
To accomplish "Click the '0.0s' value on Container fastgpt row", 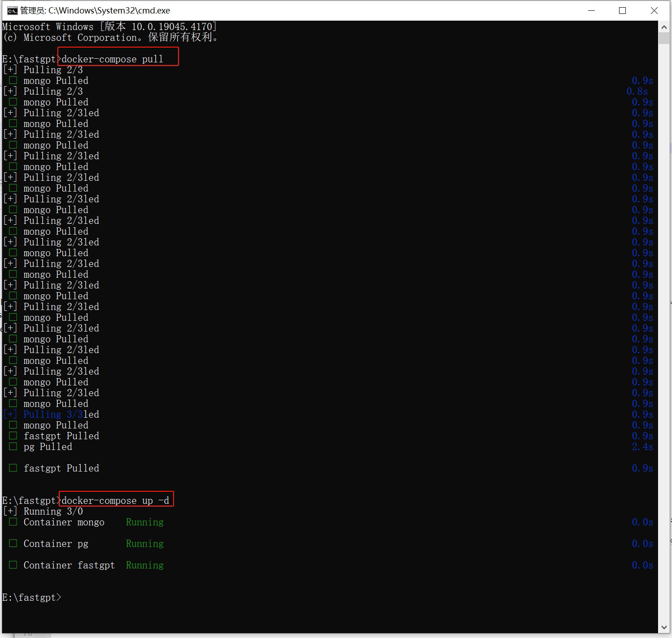I will 642,565.
